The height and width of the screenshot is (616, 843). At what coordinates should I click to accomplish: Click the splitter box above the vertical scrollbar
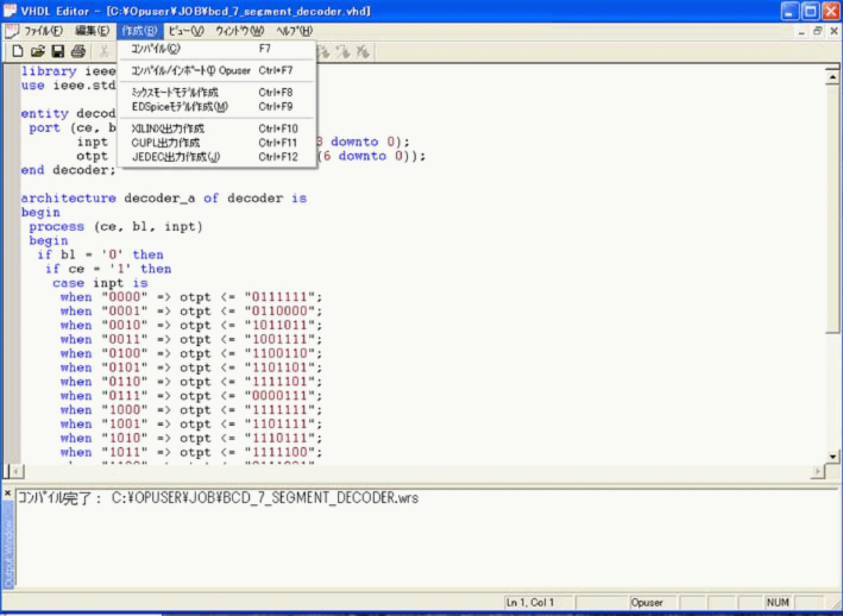coord(832,67)
